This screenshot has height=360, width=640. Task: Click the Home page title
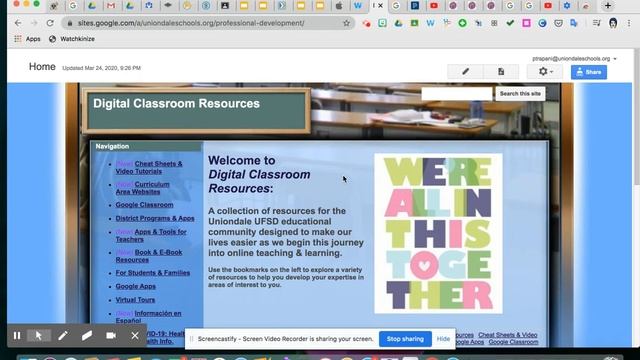[x=42, y=67]
